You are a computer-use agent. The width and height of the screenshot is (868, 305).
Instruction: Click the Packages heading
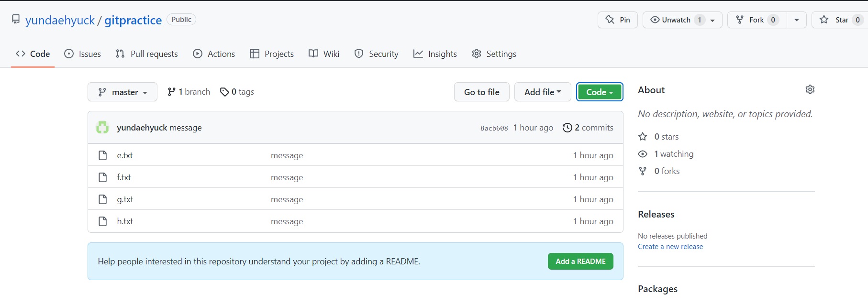coord(657,289)
